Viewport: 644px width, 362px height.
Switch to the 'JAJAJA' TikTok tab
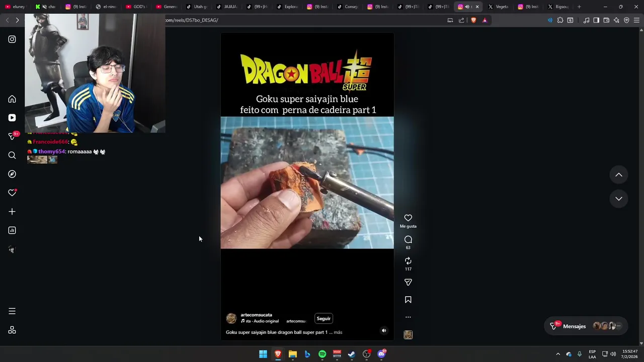226,7
